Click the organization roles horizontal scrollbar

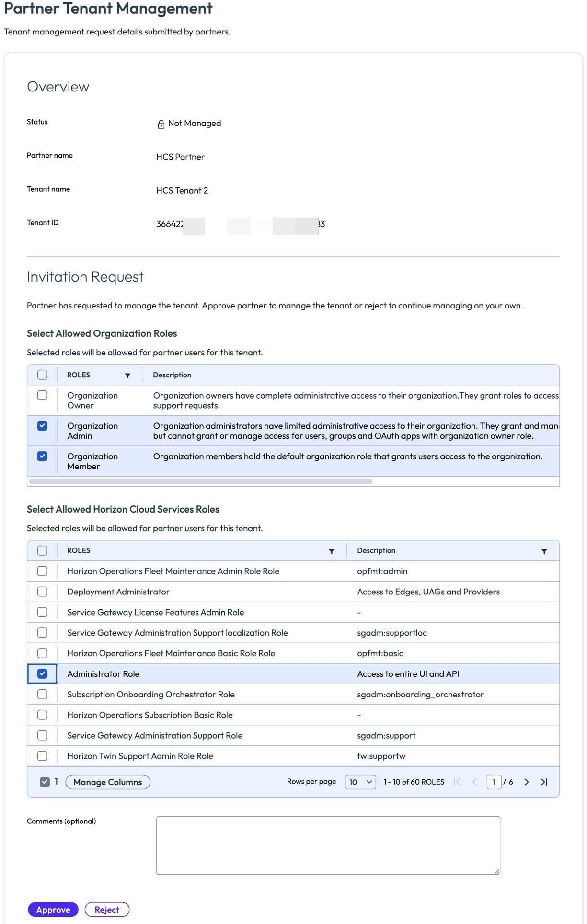(x=201, y=481)
